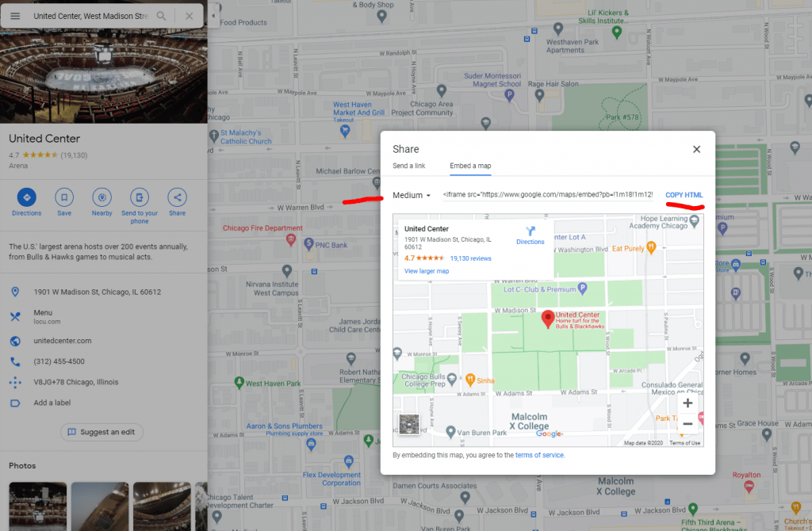Click Suder Montessori Magnet School marker
The width and height of the screenshot is (812, 531).
pos(509,95)
